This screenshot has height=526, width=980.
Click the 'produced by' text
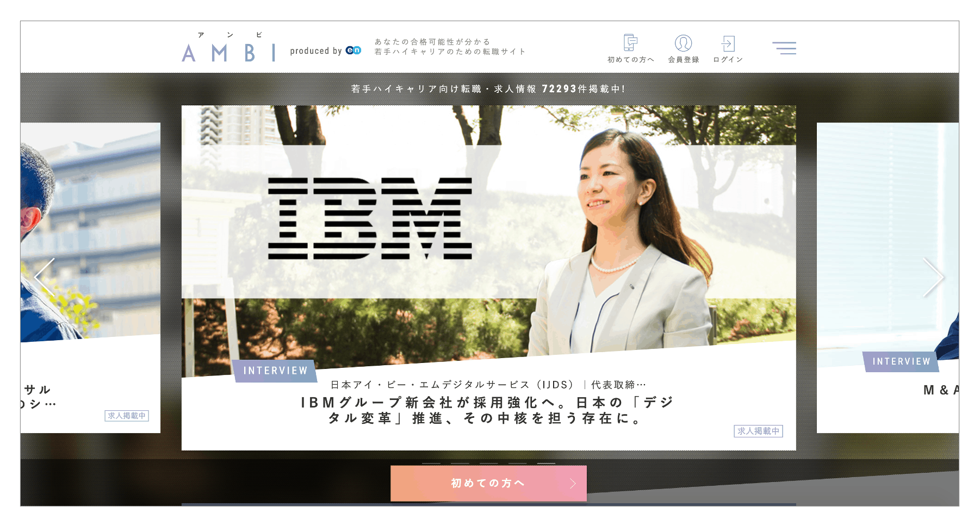click(315, 51)
